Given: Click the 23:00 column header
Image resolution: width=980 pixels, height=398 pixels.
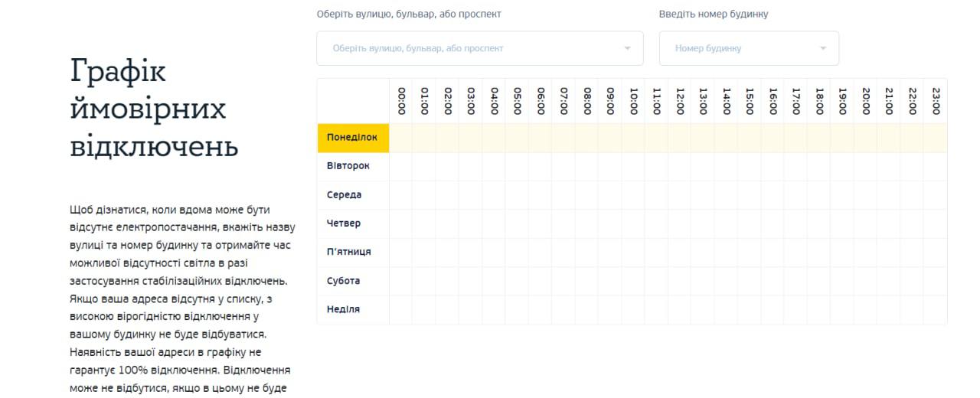Looking at the screenshot, I should pyautogui.click(x=936, y=101).
